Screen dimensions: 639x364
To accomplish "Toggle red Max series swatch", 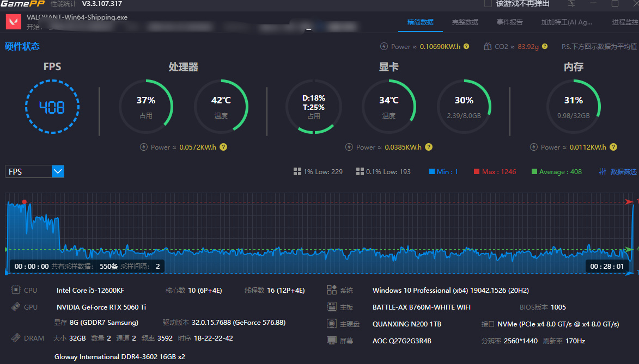I will pos(477,171).
